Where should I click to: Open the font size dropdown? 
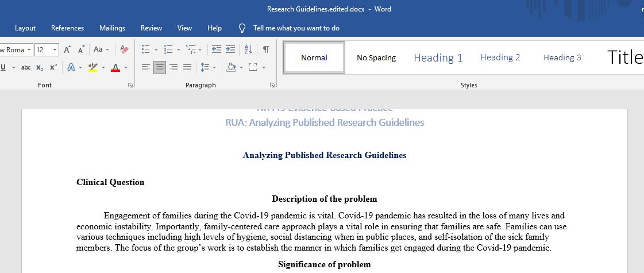tap(55, 50)
